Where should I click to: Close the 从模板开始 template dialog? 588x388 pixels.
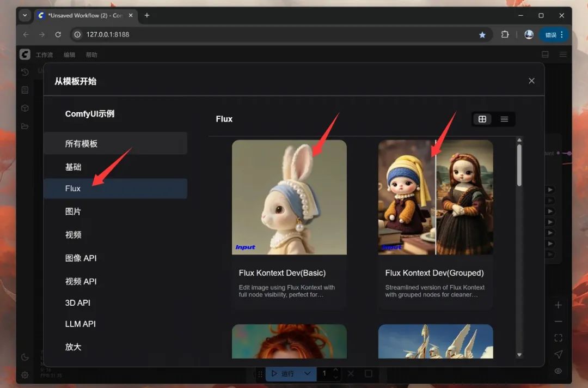point(531,81)
